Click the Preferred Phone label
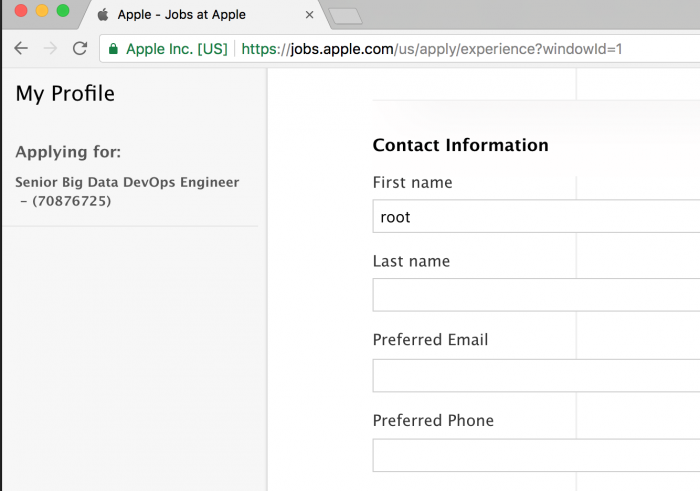Image resolution: width=700 pixels, height=491 pixels. [433, 420]
